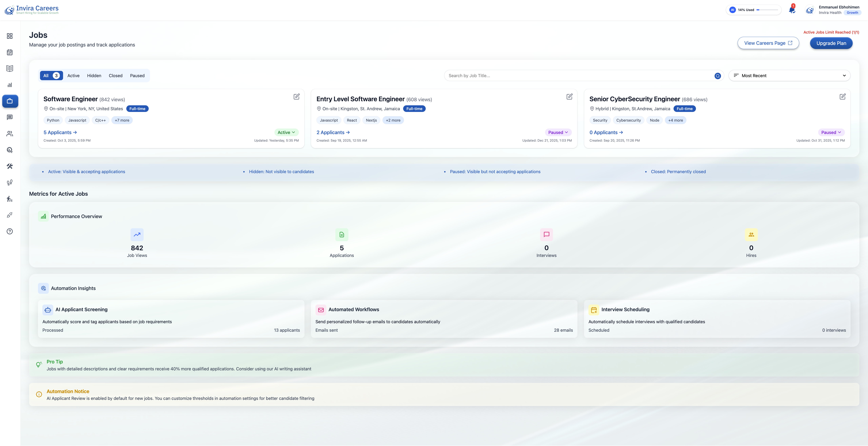Change Entry Level Software Engineer Paused status

(x=558, y=132)
